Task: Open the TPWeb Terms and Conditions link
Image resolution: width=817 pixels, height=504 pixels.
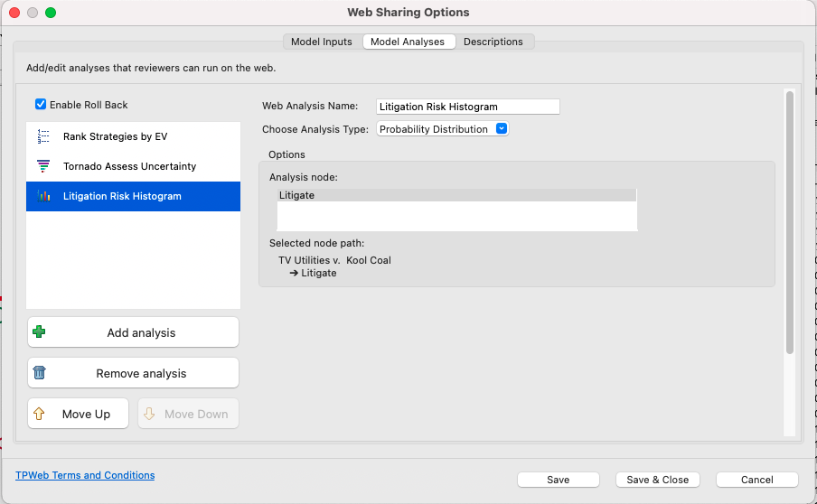Action: tap(85, 475)
